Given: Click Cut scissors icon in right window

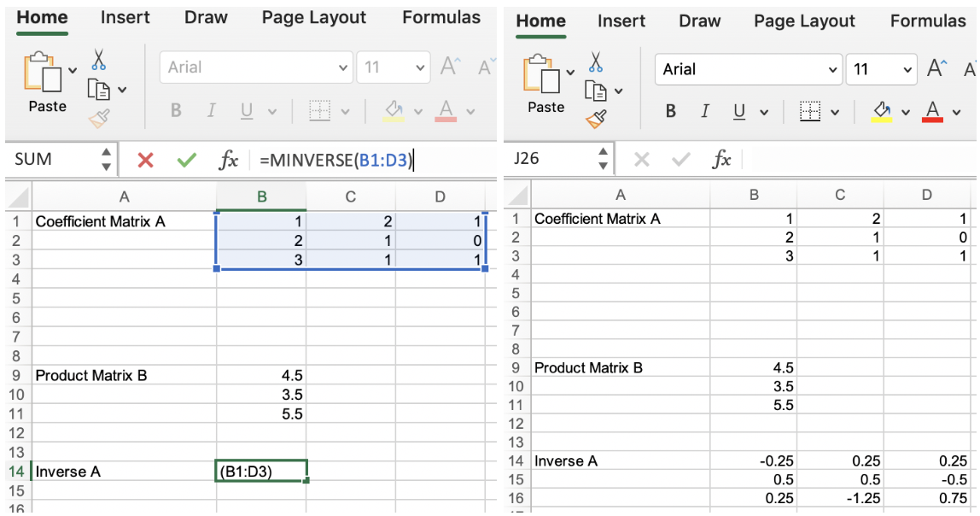Looking at the screenshot, I should pyautogui.click(x=596, y=62).
